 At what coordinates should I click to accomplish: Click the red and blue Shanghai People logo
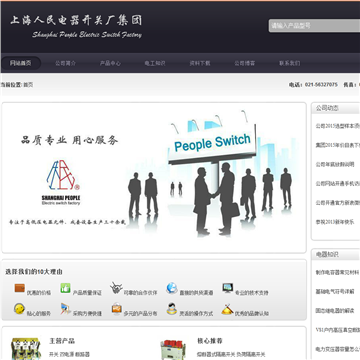(x=62, y=175)
